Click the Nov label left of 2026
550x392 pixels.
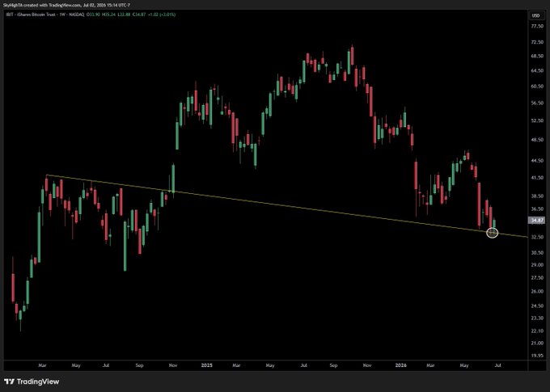367,365
